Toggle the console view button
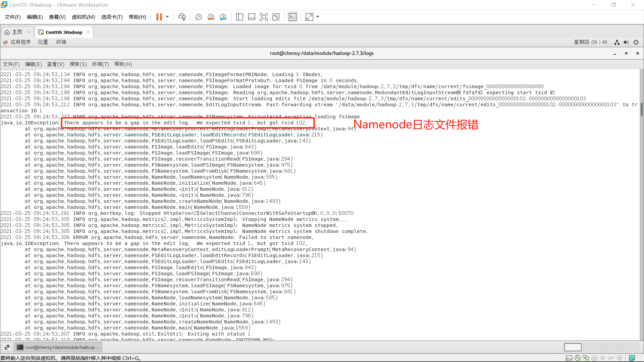 tap(292, 17)
